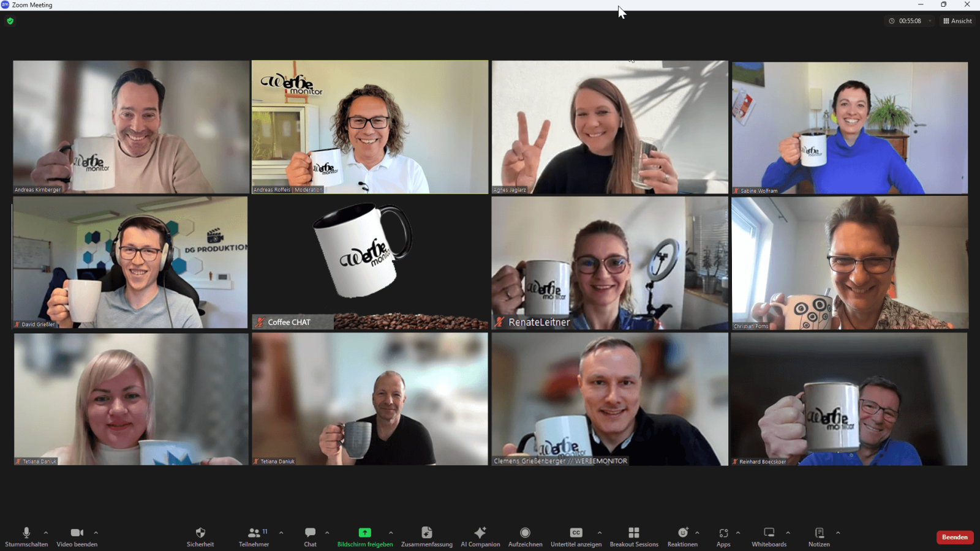
Task: Turn off camera with Video beenden
Action: pos(77,533)
